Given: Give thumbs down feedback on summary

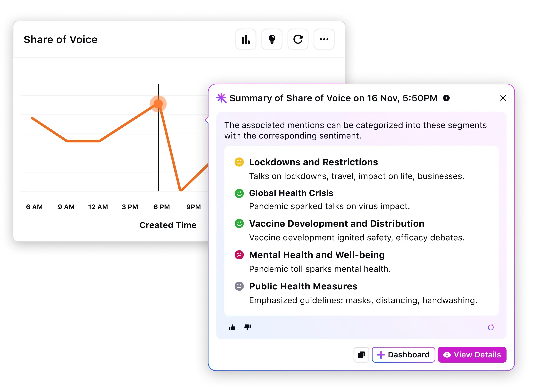Looking at the screenshot, I should coord(248,327).
